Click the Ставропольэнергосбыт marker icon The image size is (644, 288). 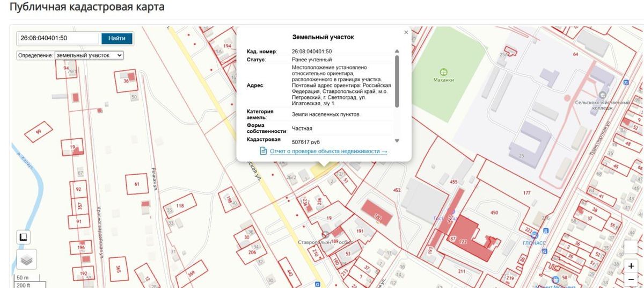click(325, 235)
